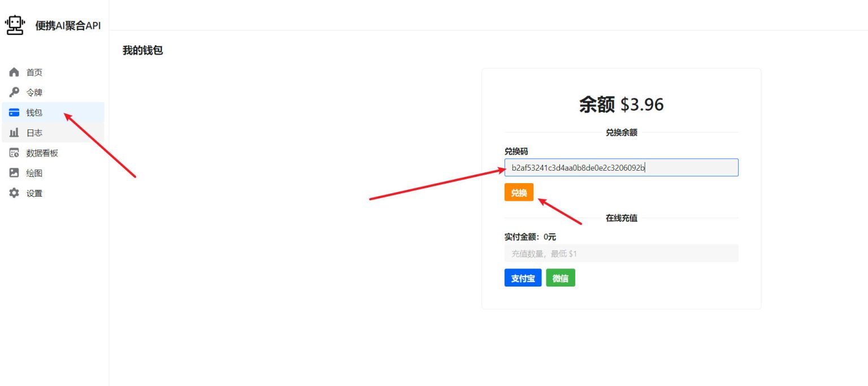Switch to the 绘图 page
This screenshot has width=868, height=386.
click(x=53, y=173)
